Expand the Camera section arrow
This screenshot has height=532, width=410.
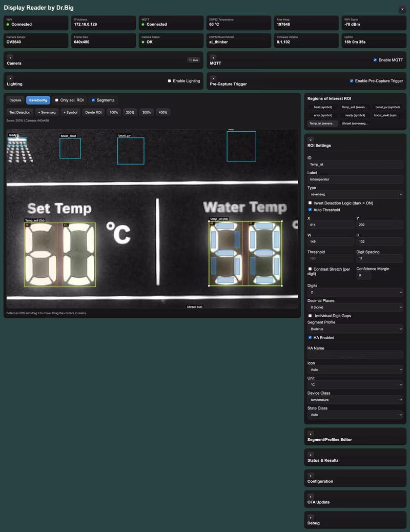(10, 58)
